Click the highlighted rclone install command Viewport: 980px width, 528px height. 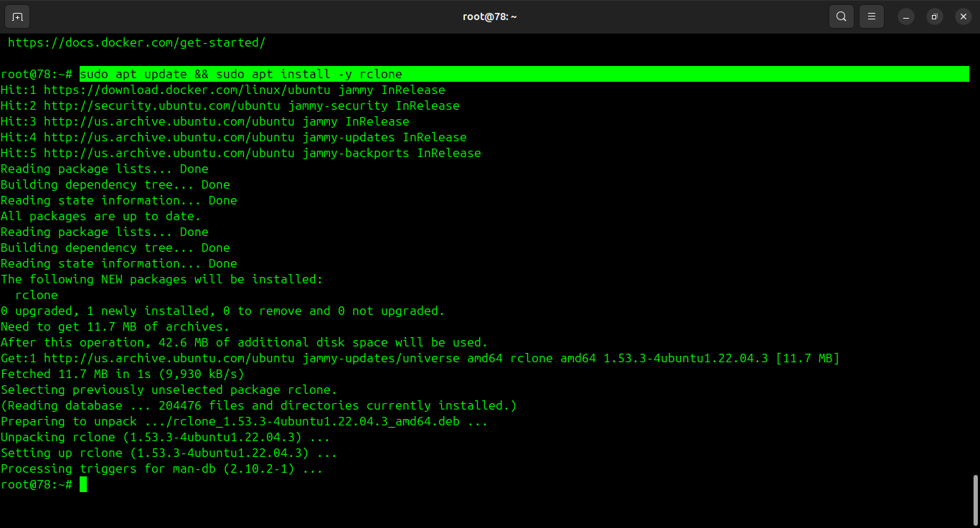point(524,74)
